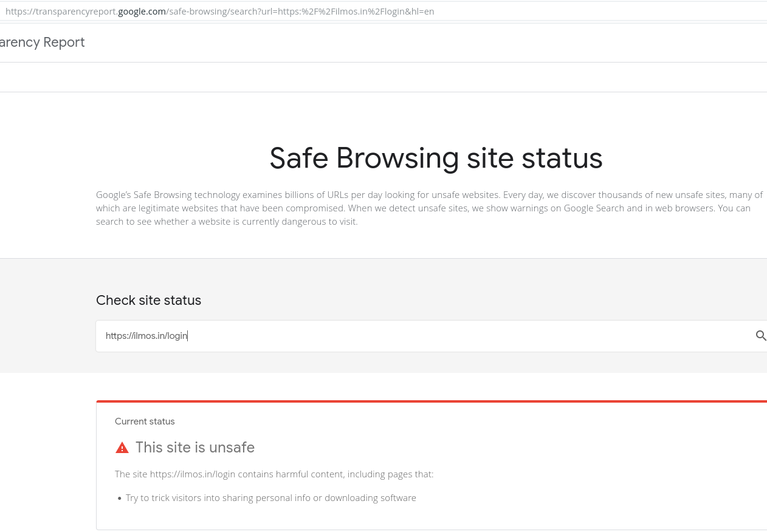This screenshot has height=532, width=767.
Task: Click the red top border of status card
Action: (x=432, y=401)
